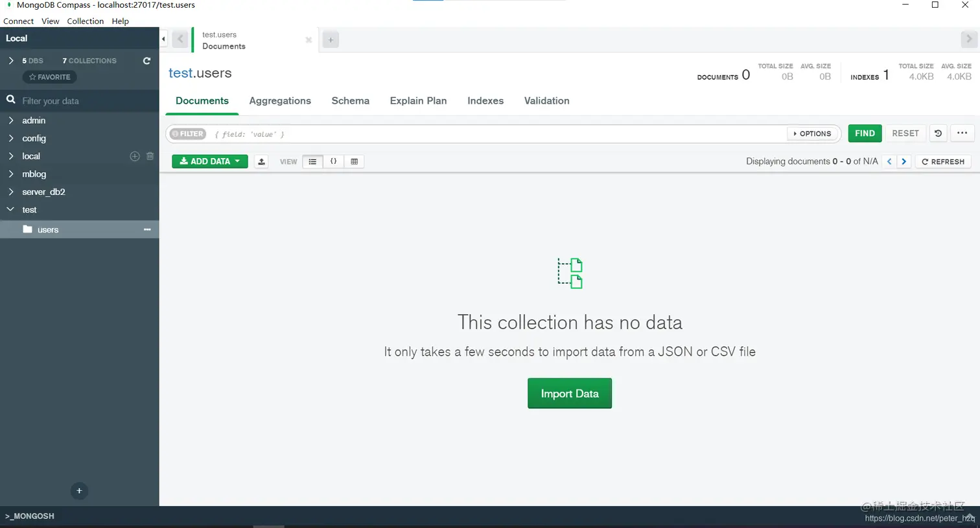Switch to table view
Image resolution: width=980 pixels, height=528 pixels.
(x=354, y=161)
